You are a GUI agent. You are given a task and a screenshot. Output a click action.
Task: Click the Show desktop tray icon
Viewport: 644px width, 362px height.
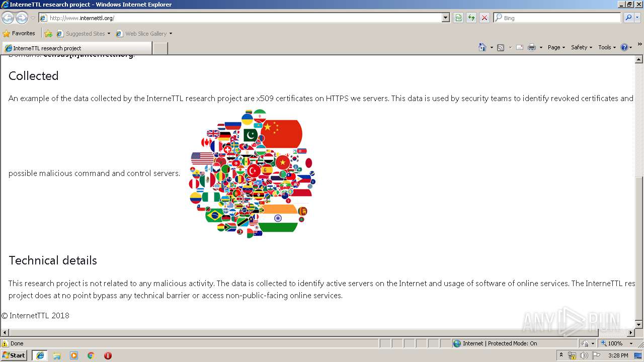point(638,355)
